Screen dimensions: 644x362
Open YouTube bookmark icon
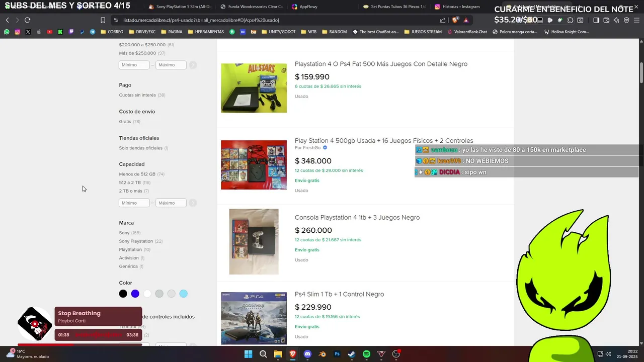pyautogui.click(x=49, y=32)
